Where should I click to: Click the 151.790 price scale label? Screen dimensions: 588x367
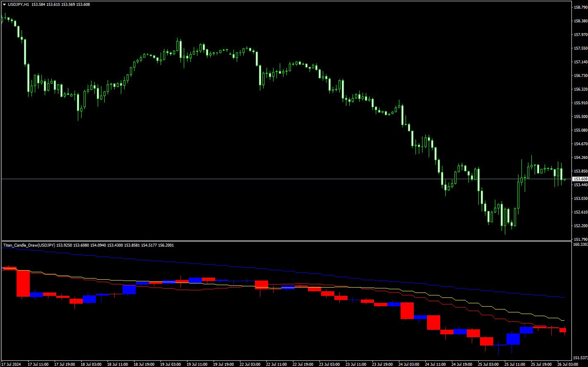tap(580, 239)
